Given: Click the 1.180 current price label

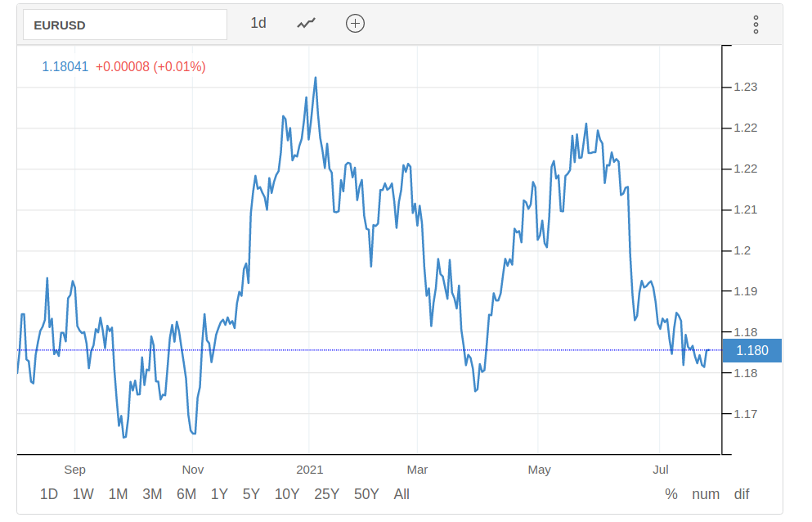Looking at the screenshot, I should click(752, 350).
